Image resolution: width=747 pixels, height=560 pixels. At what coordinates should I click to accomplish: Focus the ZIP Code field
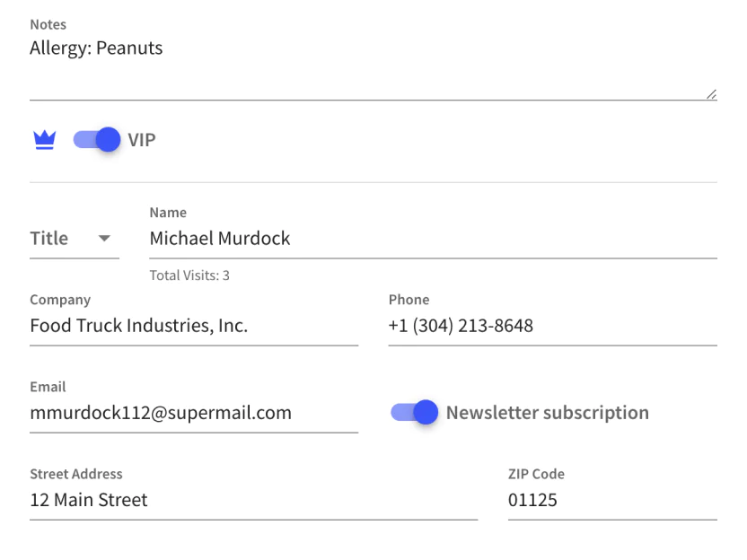tap(612, 500)
